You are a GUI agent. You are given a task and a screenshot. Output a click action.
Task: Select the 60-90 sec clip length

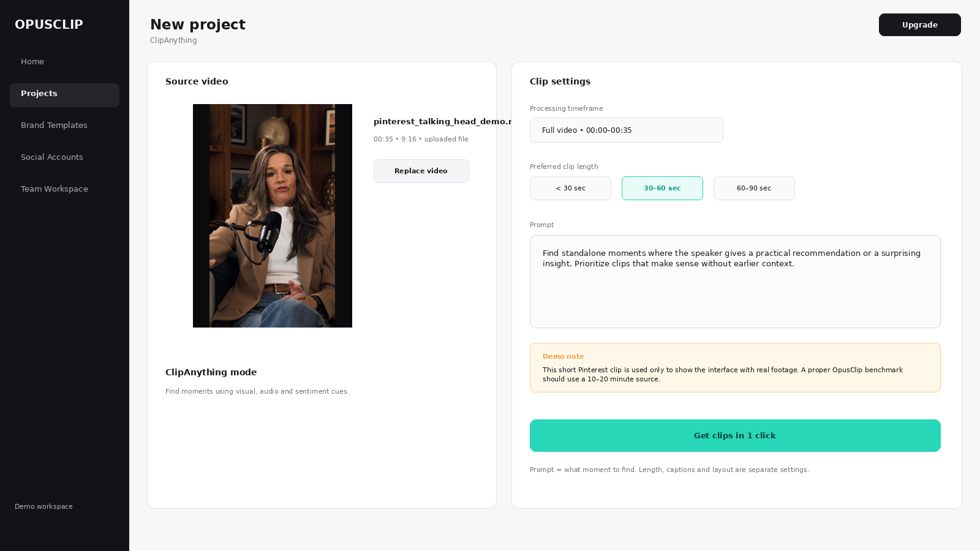[x=754, y=189]
